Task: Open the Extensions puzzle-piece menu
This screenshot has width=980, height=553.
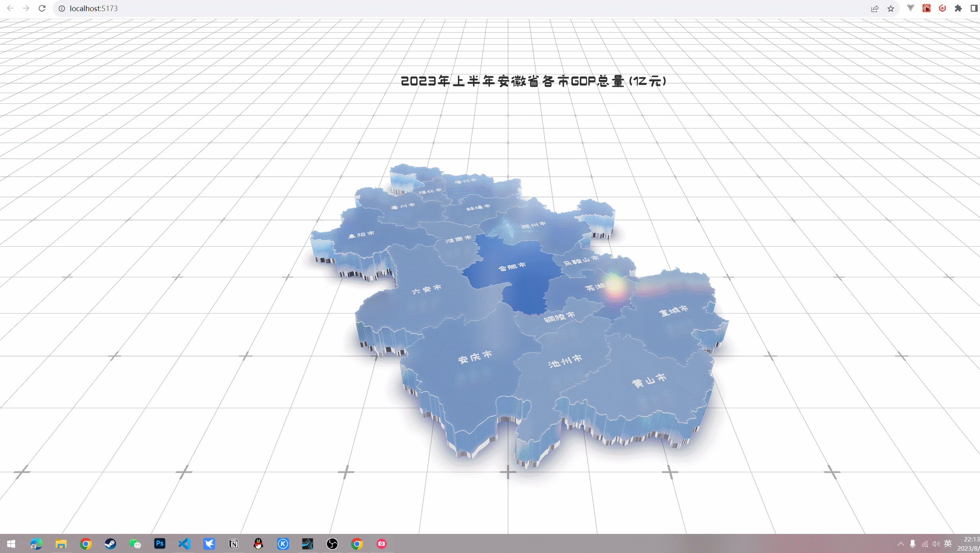Action: click(958, 8)
